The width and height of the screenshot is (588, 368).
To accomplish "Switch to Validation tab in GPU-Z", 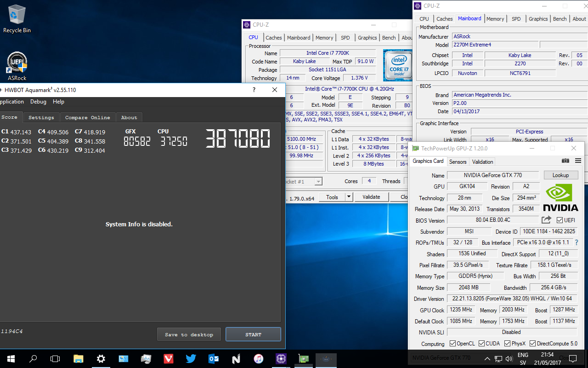I will [x=482, y=161].
